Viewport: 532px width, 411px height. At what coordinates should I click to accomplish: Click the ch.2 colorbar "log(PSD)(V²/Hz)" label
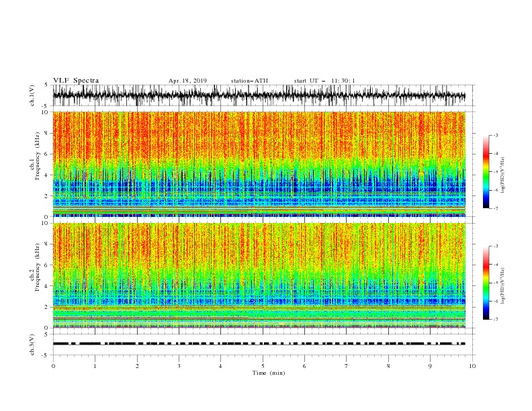(502, 286)
